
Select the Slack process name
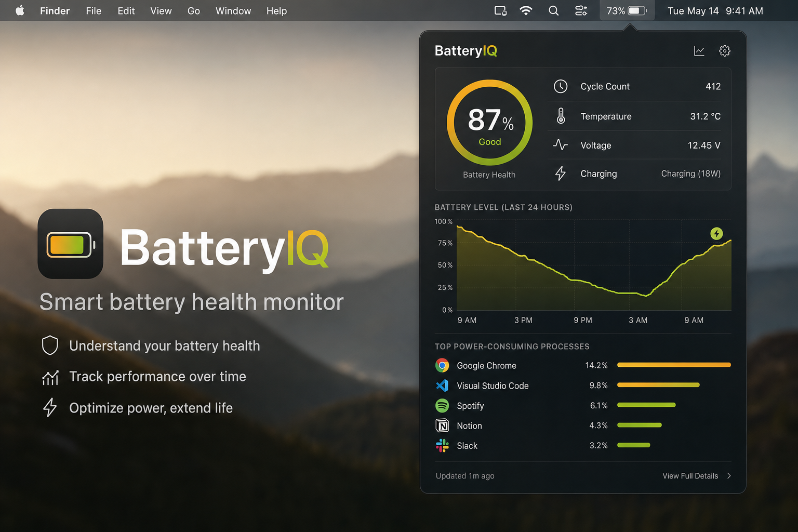tap(467, 446)
